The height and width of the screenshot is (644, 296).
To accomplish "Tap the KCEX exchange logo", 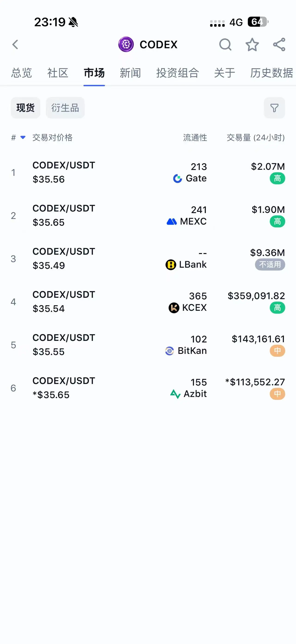I will click(x=174, y=308).
